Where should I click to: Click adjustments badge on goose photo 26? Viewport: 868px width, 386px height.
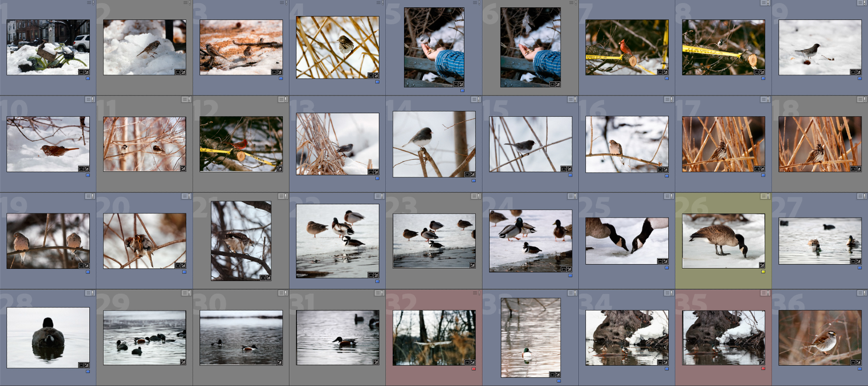click(x=762, y=265)
